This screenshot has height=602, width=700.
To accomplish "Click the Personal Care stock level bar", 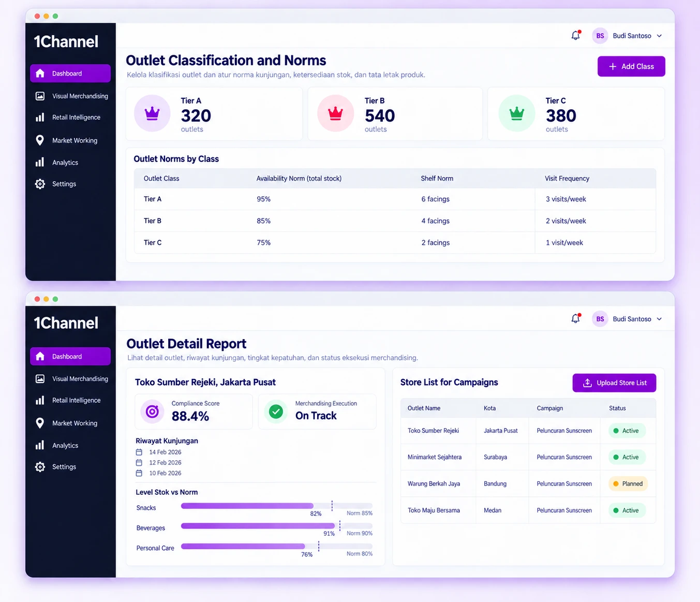I will [276, 546].
